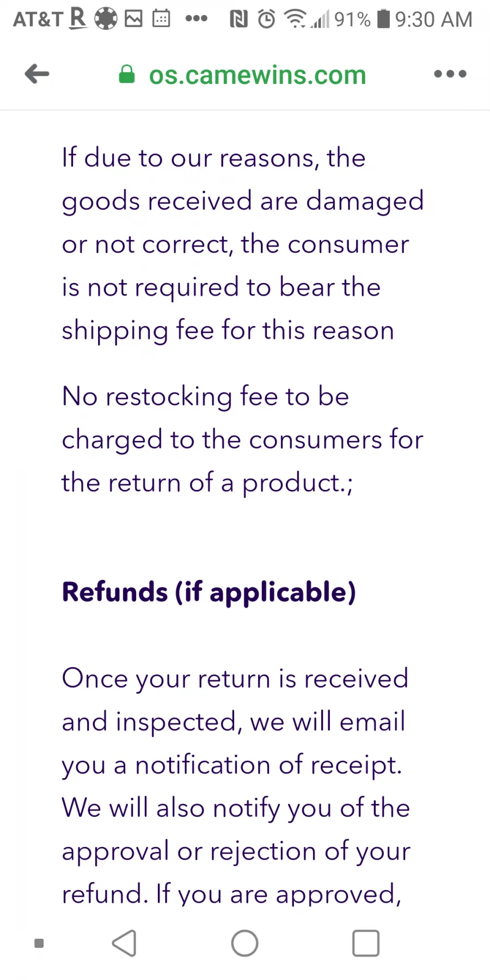Tap the small dot in navigation bar

coord(39,943)
